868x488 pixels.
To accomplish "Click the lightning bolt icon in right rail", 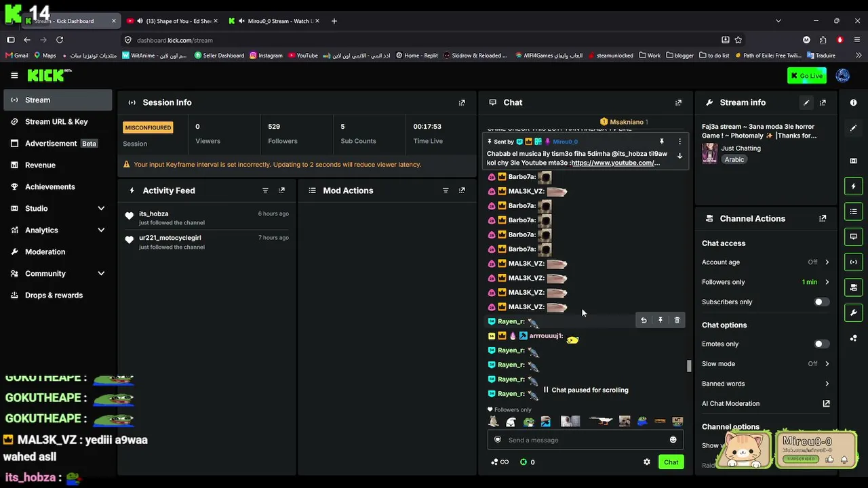I will pyautogui.click(x=854, y=186).
